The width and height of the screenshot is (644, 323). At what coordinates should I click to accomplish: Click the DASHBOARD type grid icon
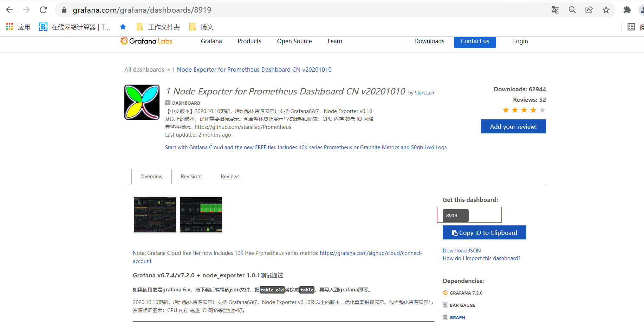point(168,103)
